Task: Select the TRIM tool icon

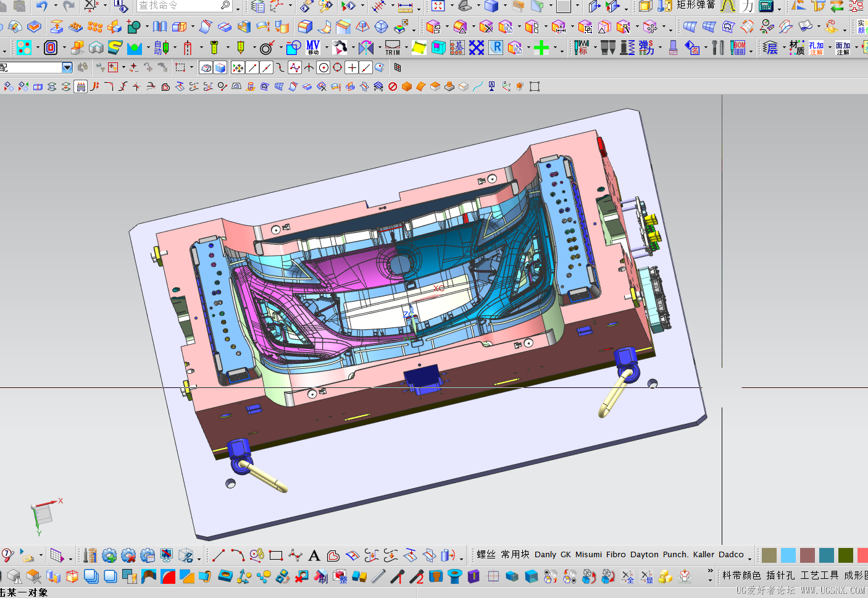Action: click(393, 48)
